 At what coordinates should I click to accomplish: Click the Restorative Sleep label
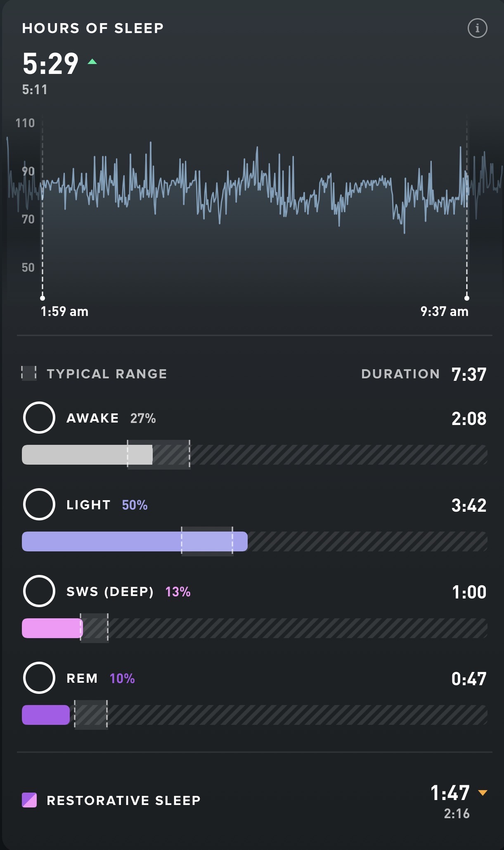point(123,800)
